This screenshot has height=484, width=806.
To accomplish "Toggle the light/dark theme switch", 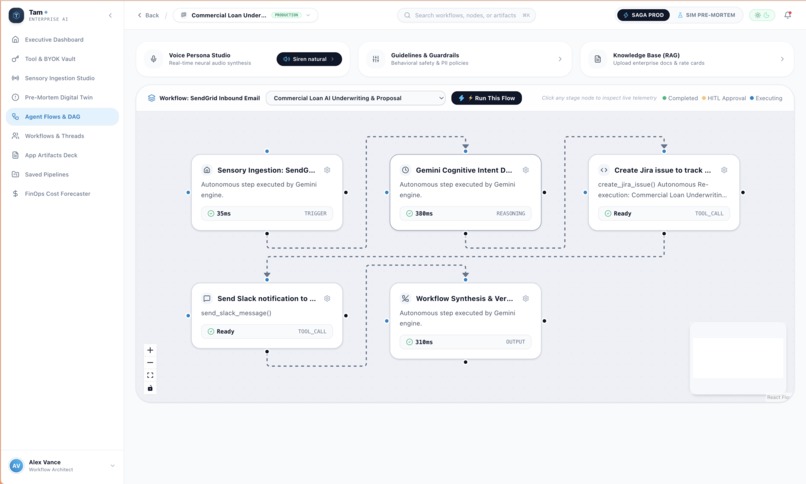I will click(762, 15).
